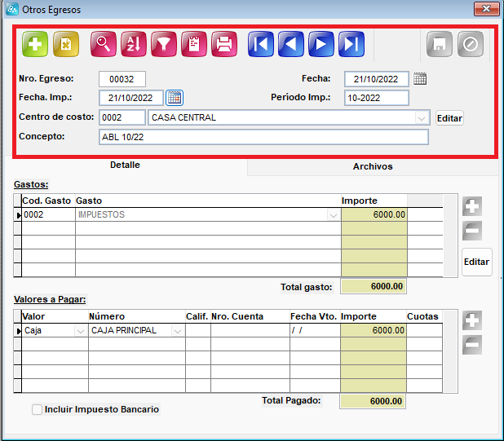Image resolution: width=504 pixels, height=441 pixels.
Task: Click the gray cancel icon
Action: [x=471, y=44]
